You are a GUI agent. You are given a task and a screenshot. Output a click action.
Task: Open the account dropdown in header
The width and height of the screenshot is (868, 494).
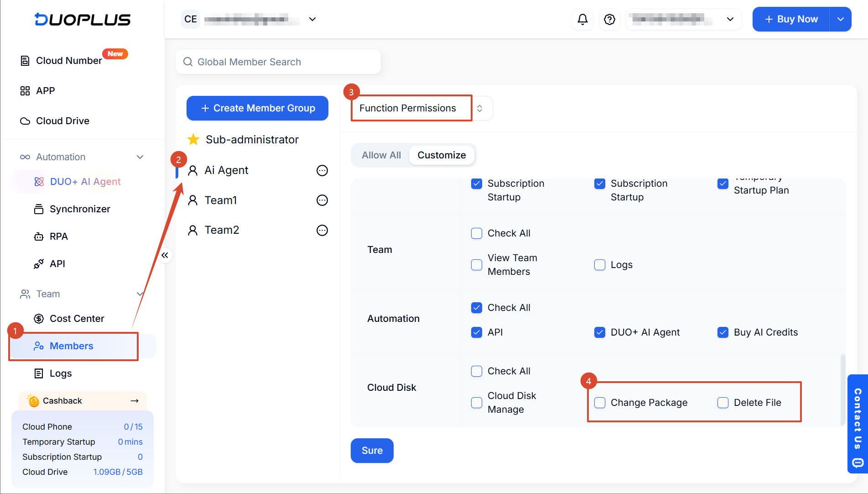tap(683, 19)
